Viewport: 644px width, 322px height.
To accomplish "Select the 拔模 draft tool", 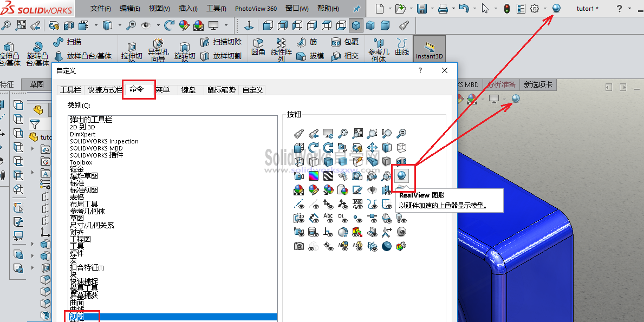I will [310, 55].
